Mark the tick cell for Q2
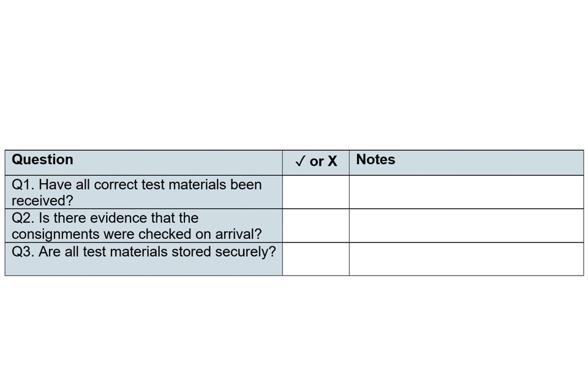 (x=315, y=225)
